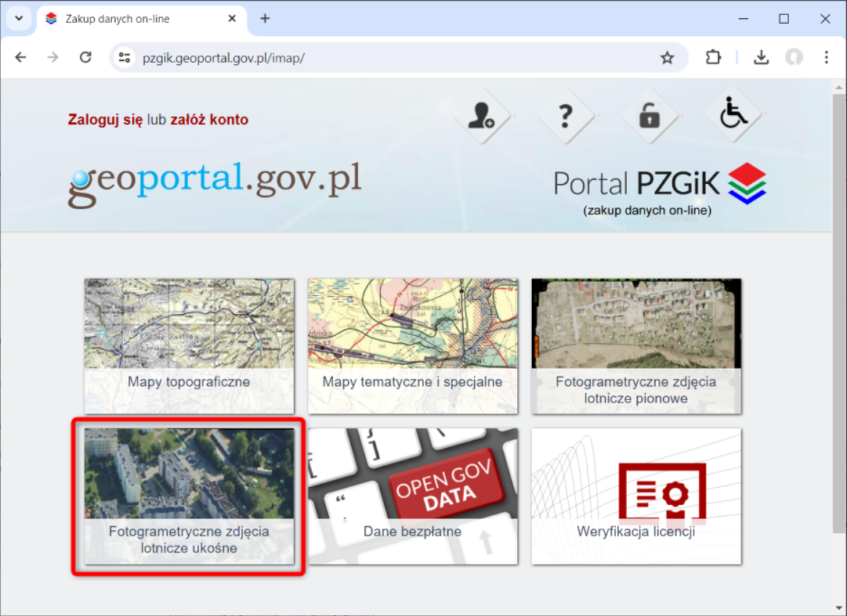Open the help "?" diamond icon
847x616 pixels.
(x=567, y=116)
